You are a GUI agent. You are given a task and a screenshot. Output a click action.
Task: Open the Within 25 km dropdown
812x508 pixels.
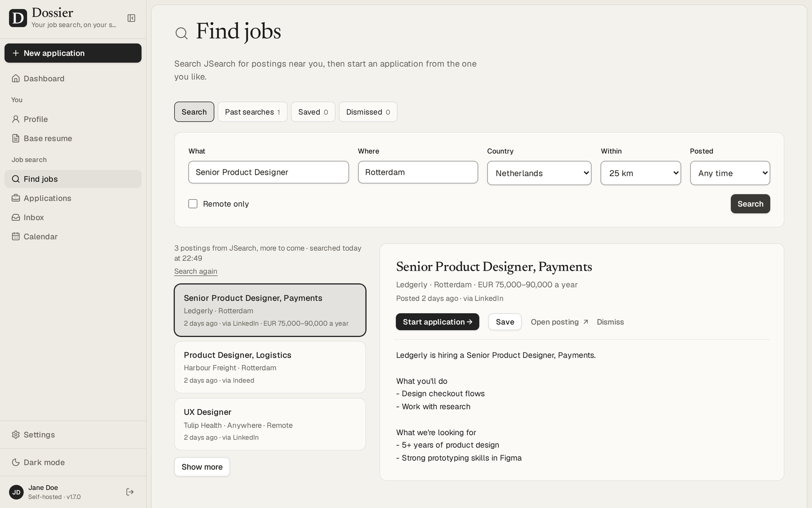click(641, 173)
